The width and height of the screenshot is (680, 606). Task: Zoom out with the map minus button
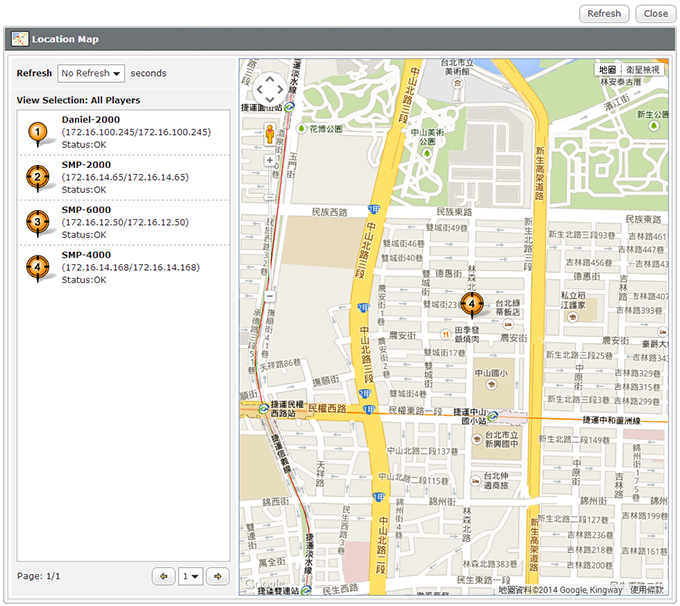tap(270, 296)
